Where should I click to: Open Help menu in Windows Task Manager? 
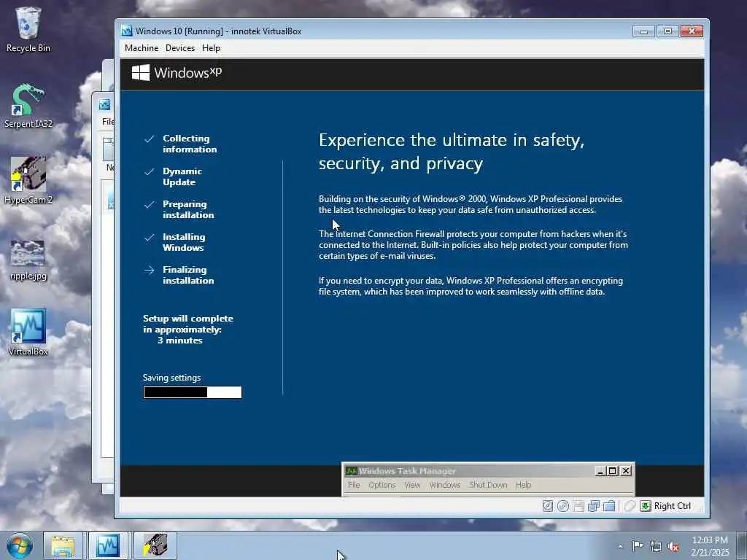(x=523, y=485)
